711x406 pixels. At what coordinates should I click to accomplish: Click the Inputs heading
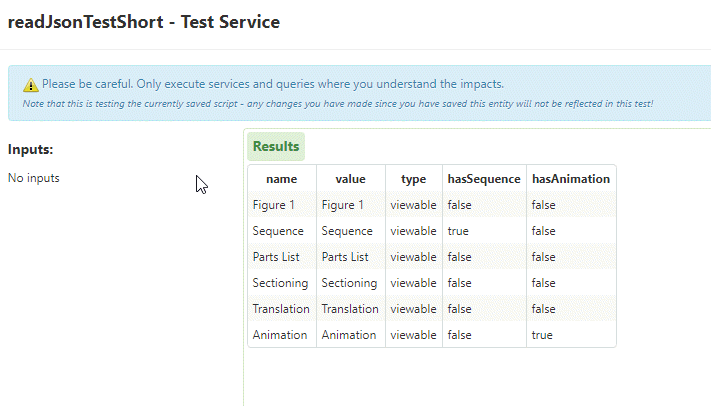(x=31, y=149)
